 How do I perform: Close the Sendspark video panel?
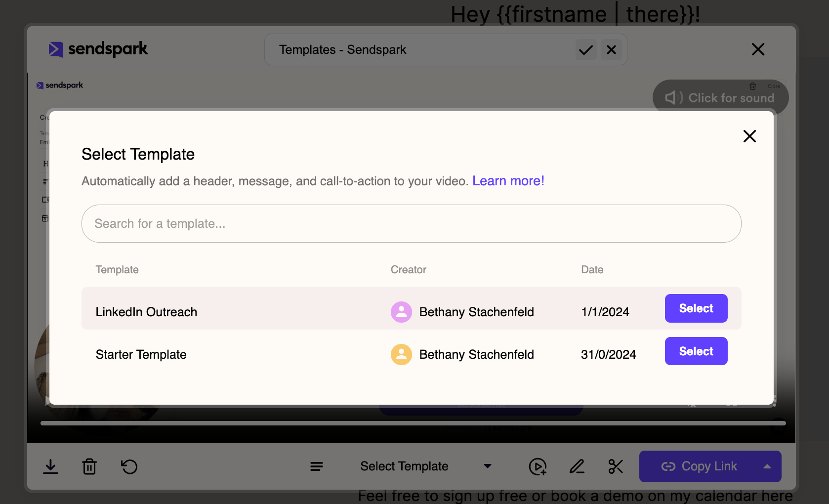(758, 49)
